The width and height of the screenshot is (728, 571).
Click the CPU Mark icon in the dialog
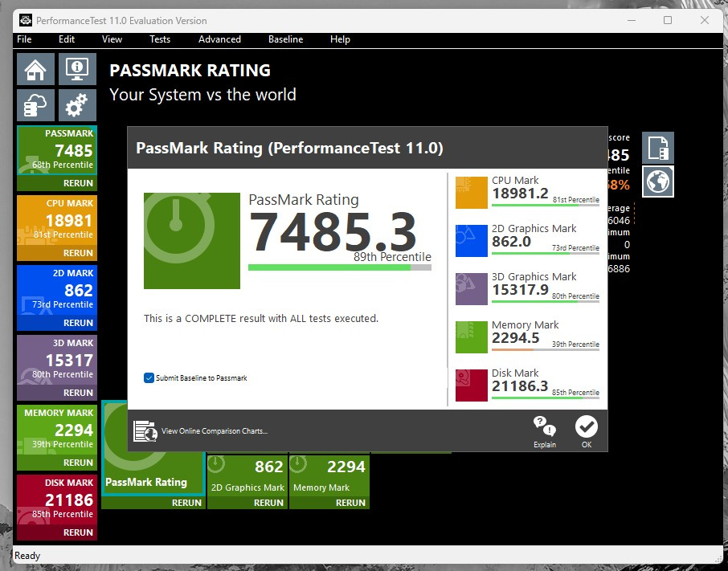coord(472,193)
